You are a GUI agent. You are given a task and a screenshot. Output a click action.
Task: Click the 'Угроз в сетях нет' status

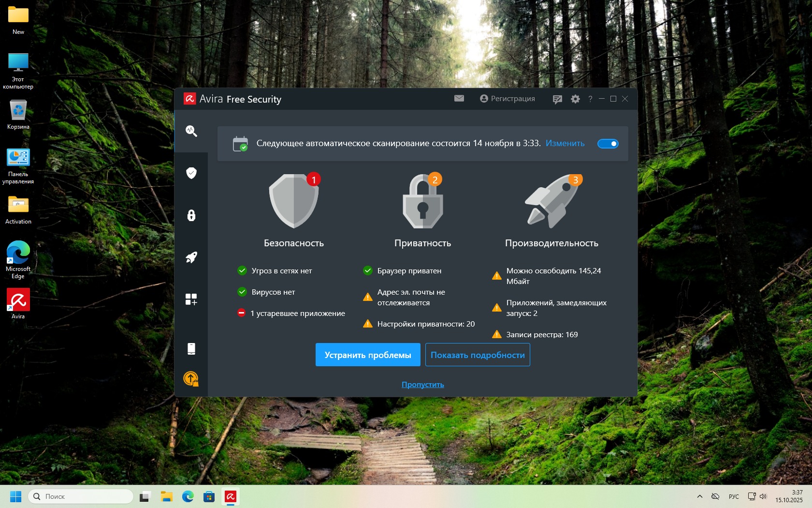tap(275, 271)
